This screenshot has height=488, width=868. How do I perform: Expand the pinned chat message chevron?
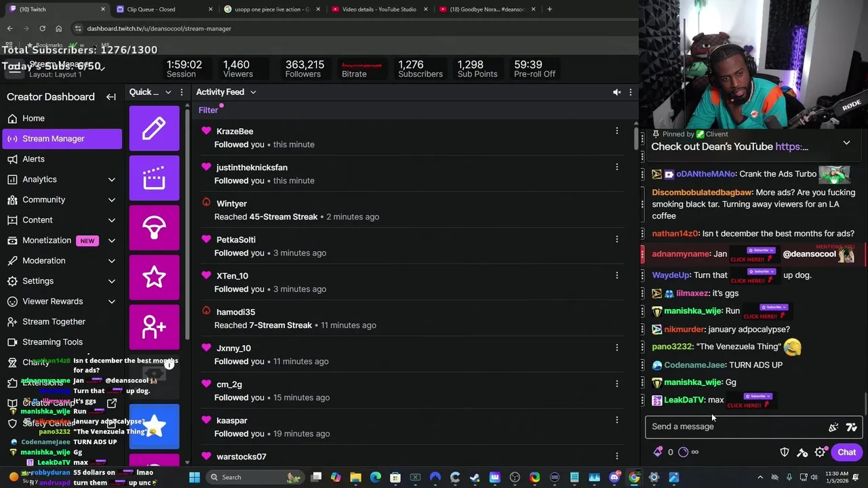(x=846, y=143)
